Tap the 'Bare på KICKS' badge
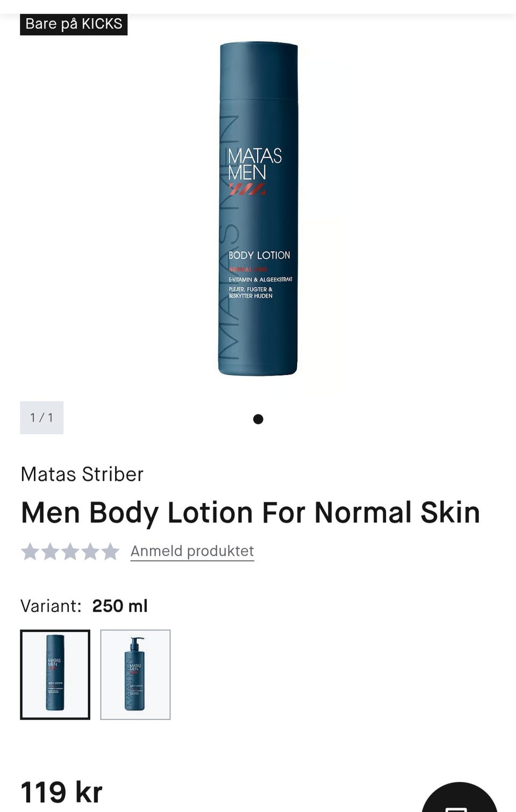This screenshot has height=812, width=516. click(74, 24)
